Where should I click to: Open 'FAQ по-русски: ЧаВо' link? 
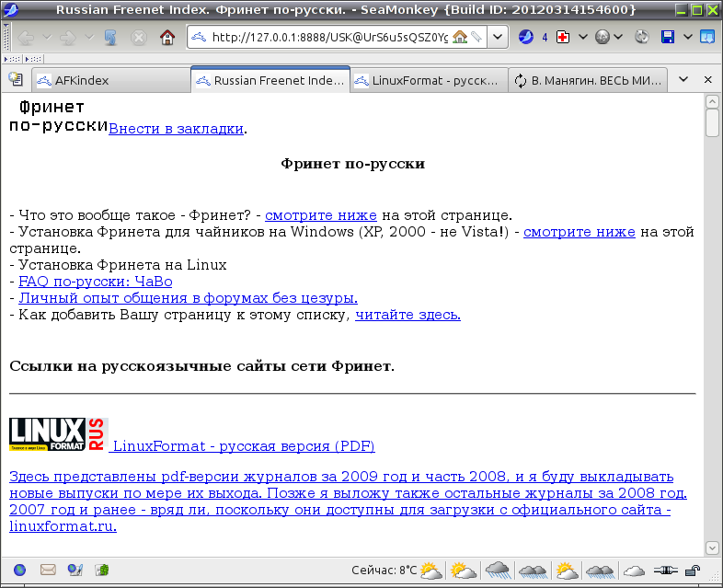click(x=96, y=282)
